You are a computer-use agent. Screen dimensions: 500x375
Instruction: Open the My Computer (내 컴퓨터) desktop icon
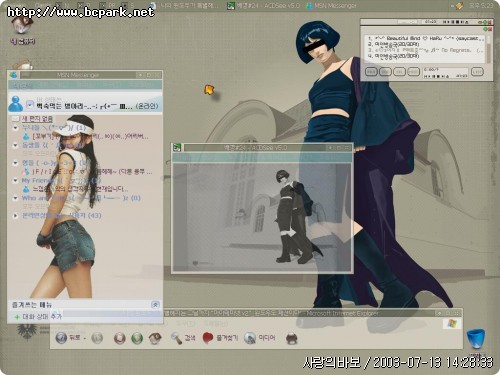(x=22, y=30)
